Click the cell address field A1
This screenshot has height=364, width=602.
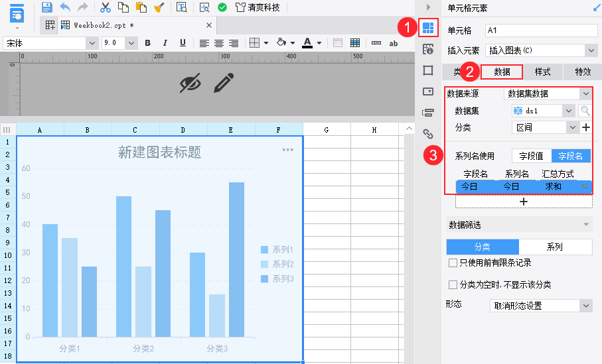point(541,30)
